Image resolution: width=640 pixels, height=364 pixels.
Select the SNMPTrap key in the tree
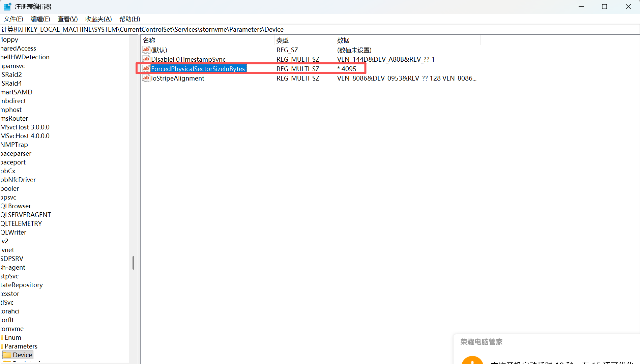click(14, 145)
